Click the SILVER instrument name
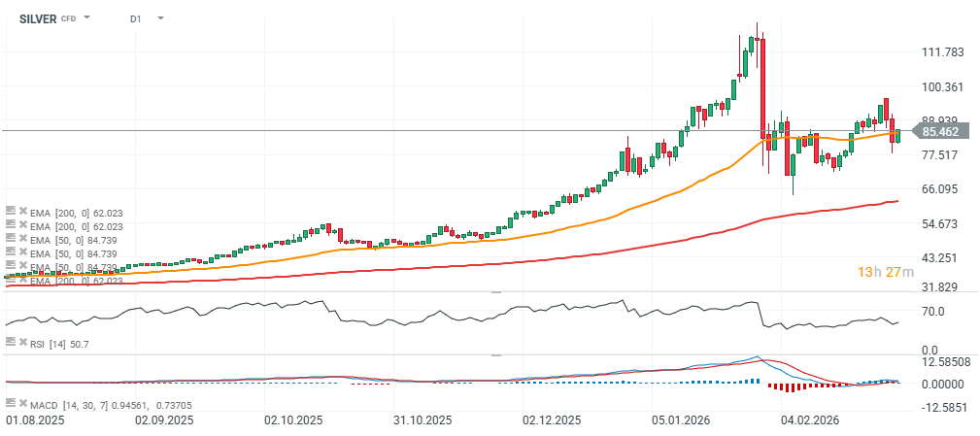980x436 pixels. (38, 17)
